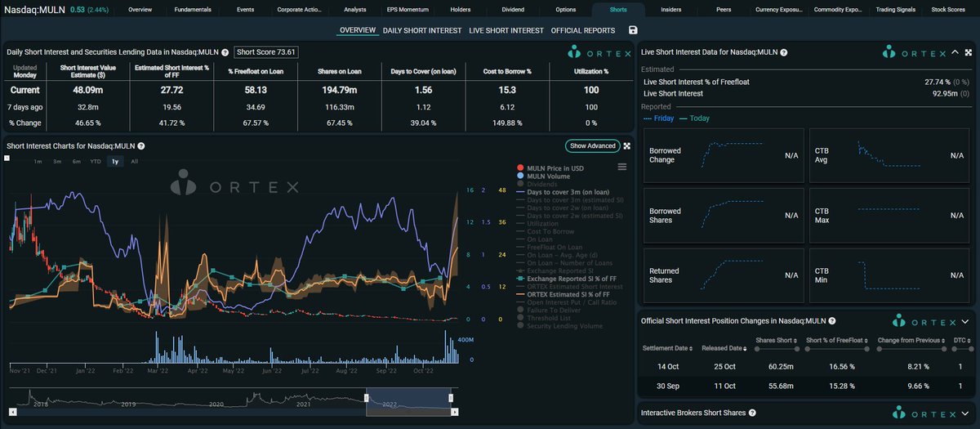980x429 pixels.
Task: Switch to Official Reports sub-tab
Action: (x=583, y=30)
